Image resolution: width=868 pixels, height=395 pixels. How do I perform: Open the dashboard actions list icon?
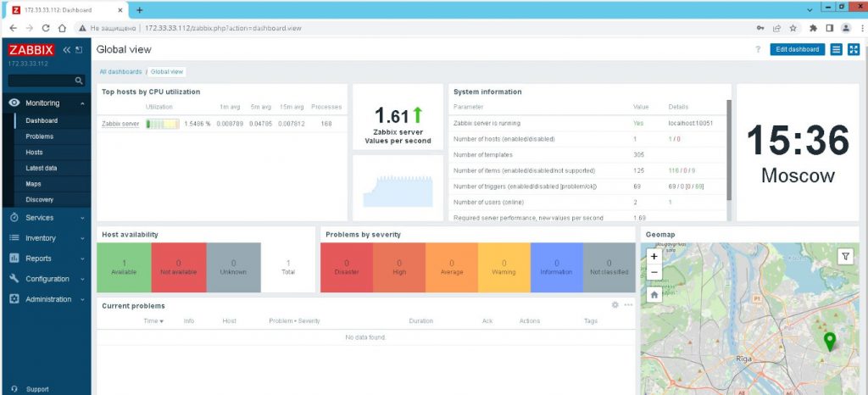pos(837,49)
